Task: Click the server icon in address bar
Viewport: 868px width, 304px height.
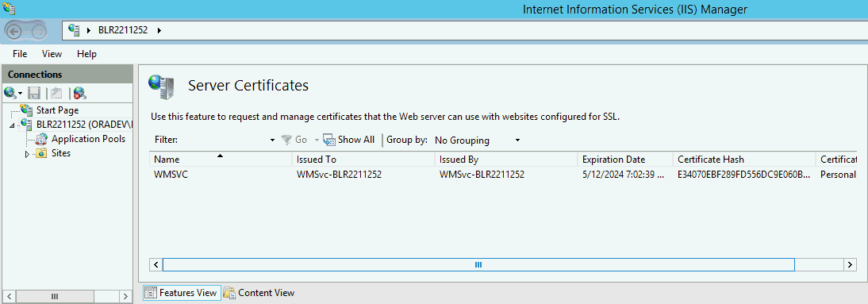Action: click(x=75, y=30)
